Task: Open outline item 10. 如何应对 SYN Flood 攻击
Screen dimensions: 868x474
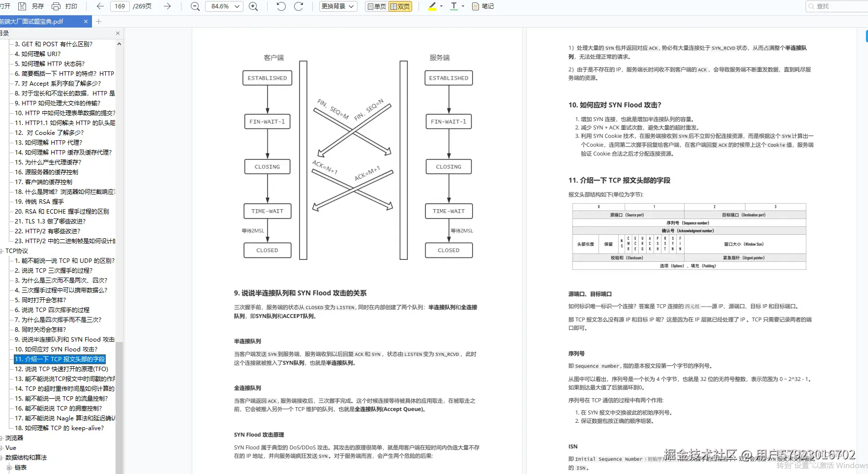Action: point(56,349)
